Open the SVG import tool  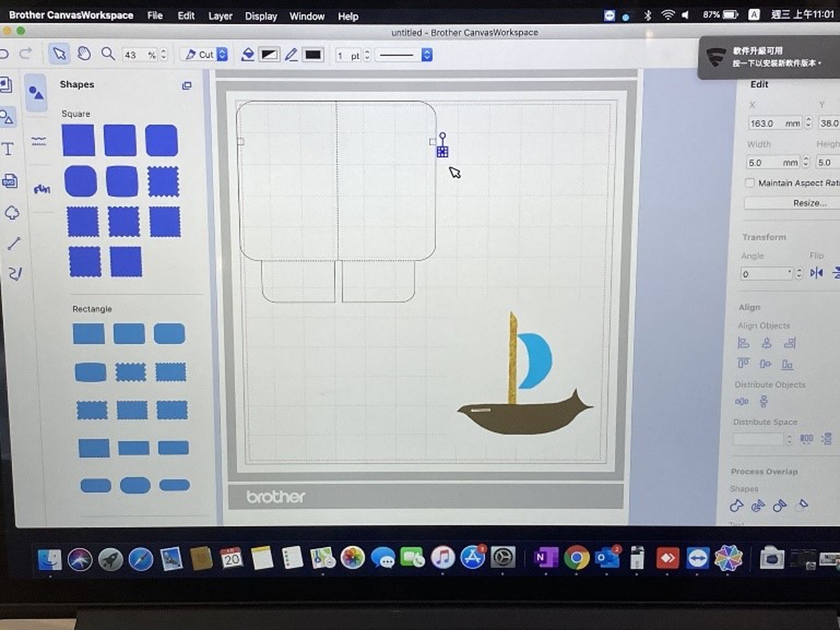[9, 181]
